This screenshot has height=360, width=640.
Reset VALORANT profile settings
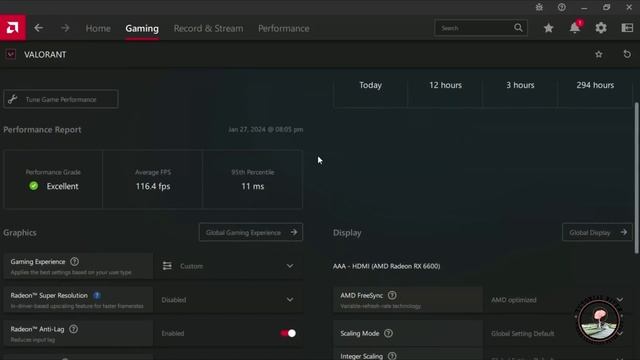[627, 54]
